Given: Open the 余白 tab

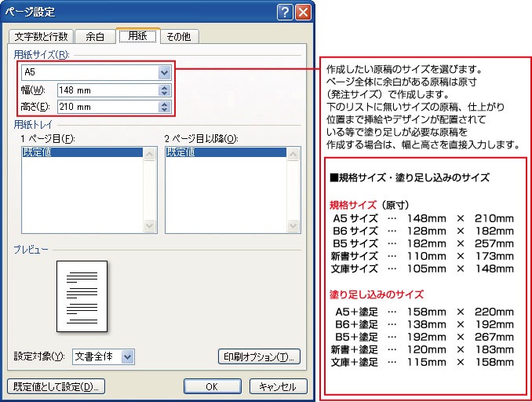Looking at the screenshot, I should 94,36.
